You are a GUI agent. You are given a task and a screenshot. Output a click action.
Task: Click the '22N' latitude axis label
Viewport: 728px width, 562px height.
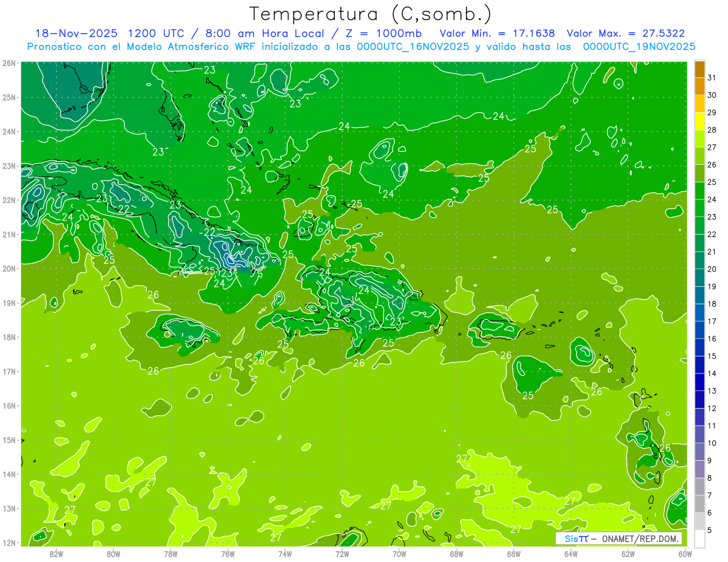[x=8, y=200]
